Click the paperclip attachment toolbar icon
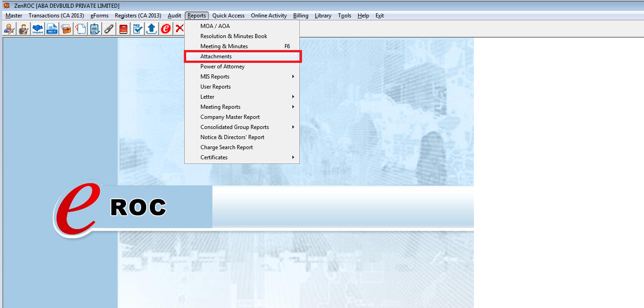Screen dimensions: 644x308 (x=109, y=29)
